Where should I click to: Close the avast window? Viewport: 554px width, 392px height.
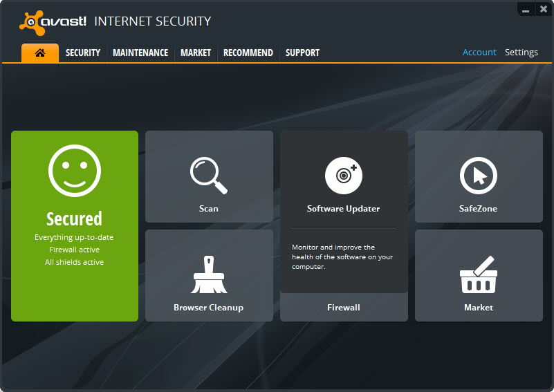[x=544, y=9]
